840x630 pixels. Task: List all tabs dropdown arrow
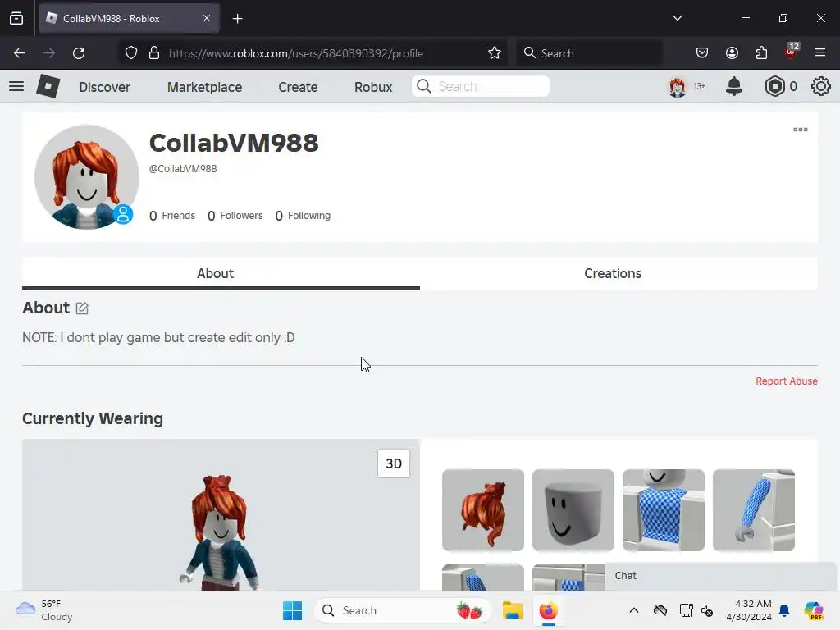677,18
